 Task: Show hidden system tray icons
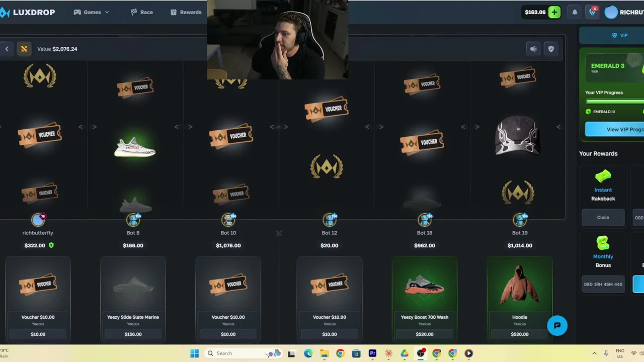pos(594,353)
